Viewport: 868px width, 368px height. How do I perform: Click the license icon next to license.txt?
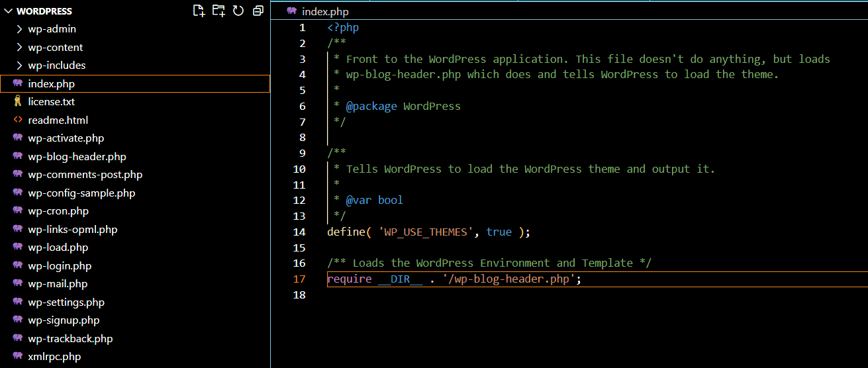[x=18, y=102]
